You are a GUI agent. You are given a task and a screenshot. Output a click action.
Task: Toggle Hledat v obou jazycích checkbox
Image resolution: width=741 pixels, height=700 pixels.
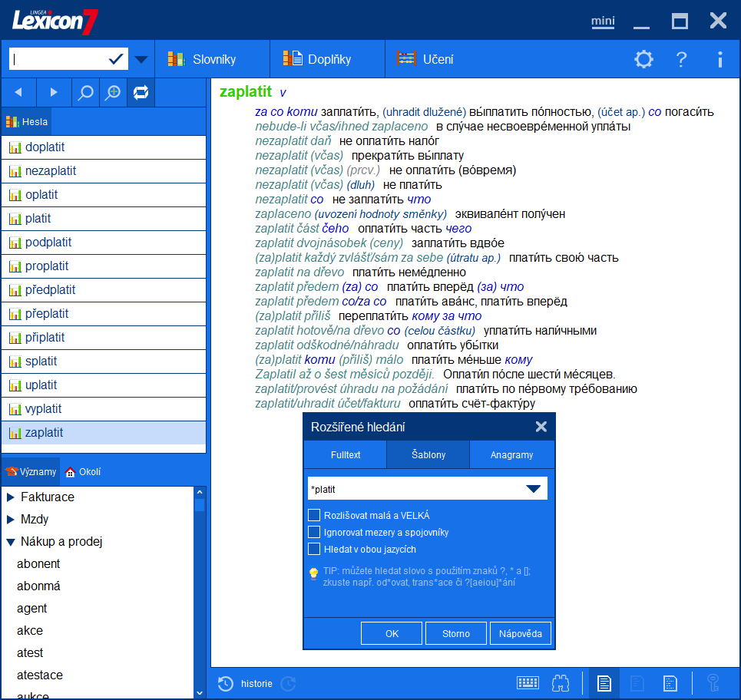(x=314, y=549)
